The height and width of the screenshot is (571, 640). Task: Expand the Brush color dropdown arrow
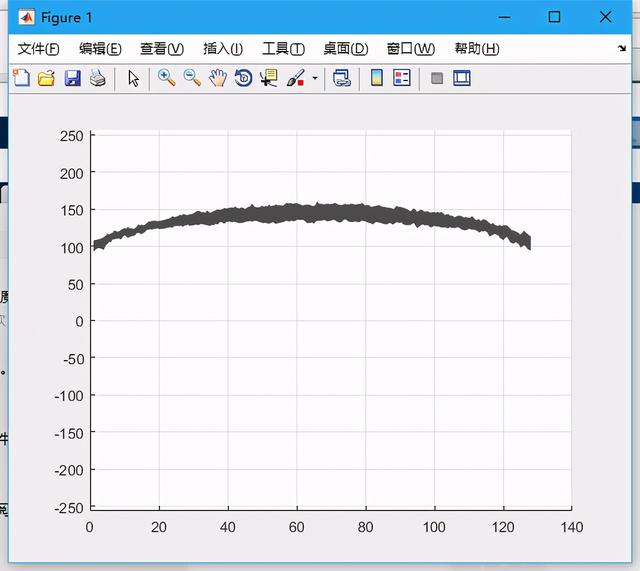[x=315, y=78]
